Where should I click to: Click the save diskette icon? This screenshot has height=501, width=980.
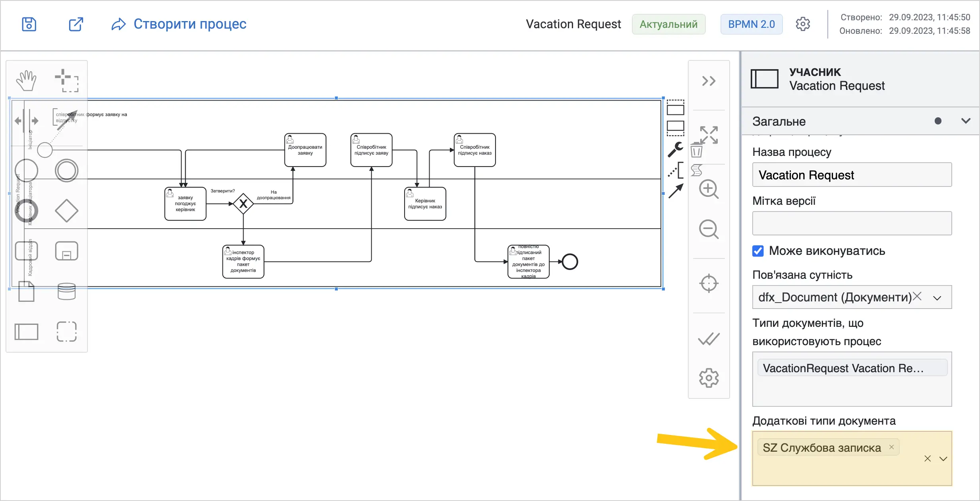pos(29,24)
